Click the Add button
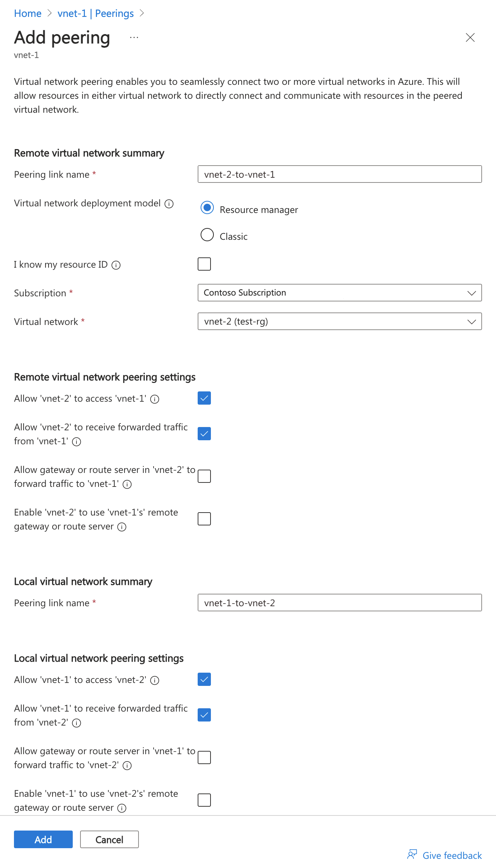 point(43,839)
